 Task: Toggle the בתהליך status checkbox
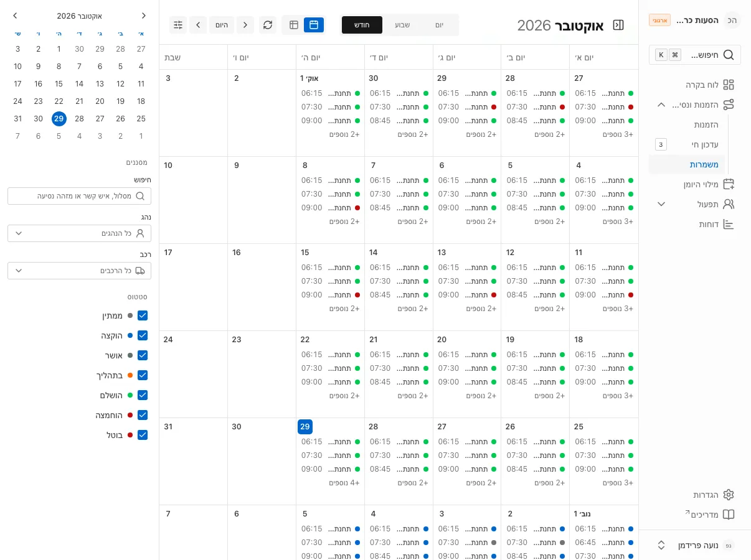click(143, 375)
